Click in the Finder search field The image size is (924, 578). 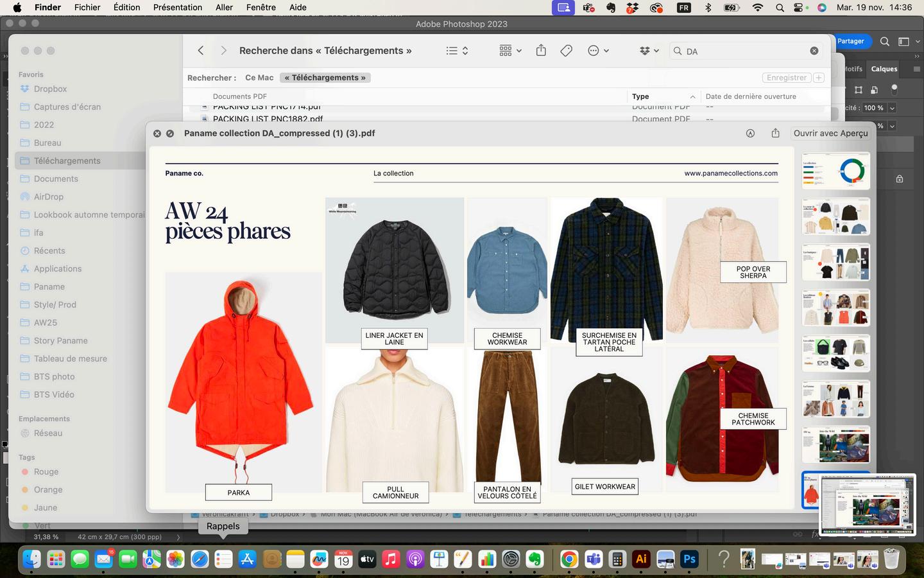746,51
